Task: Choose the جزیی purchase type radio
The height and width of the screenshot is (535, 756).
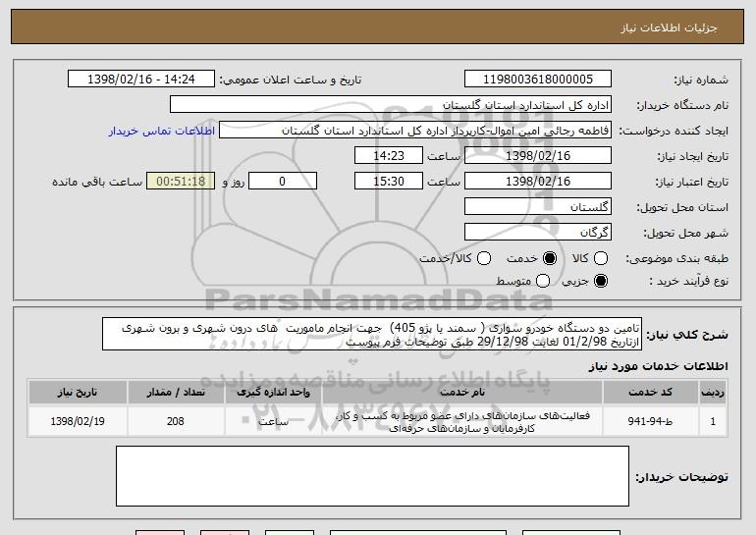Action: pyautogui.click(x=601, y=281)
